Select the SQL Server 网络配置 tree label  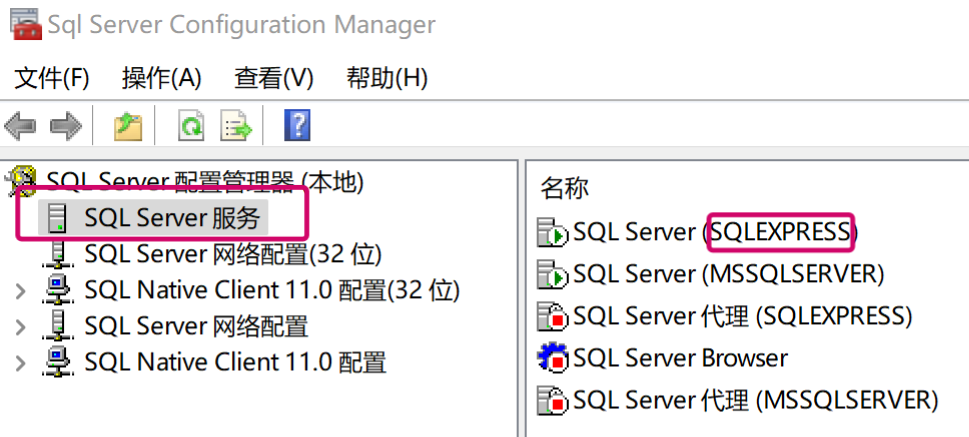[x=196, y=326]
